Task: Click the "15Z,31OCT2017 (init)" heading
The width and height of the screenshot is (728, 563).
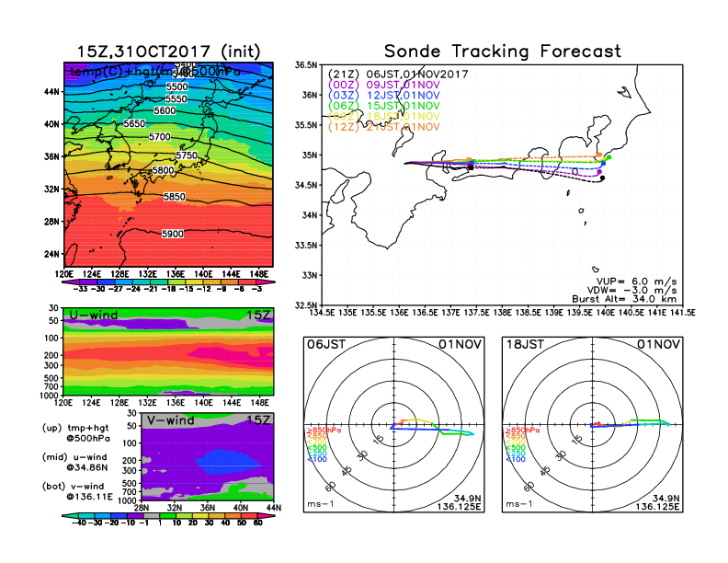Action: pos(168,52)
